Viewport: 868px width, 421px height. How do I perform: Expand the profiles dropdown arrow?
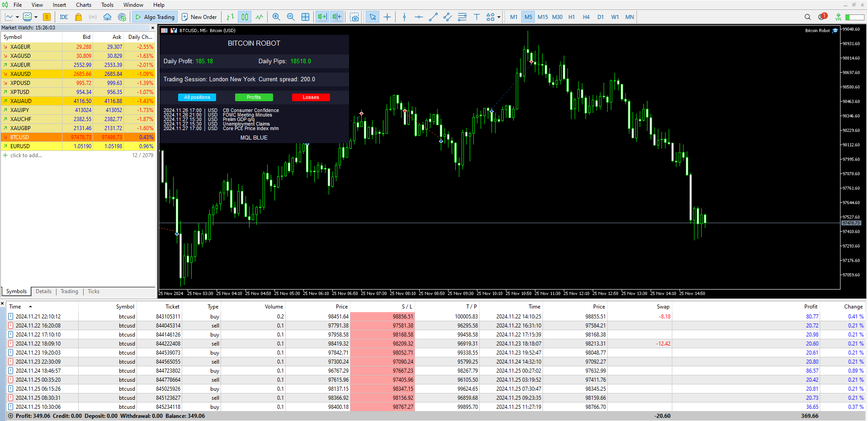point(36,17)
